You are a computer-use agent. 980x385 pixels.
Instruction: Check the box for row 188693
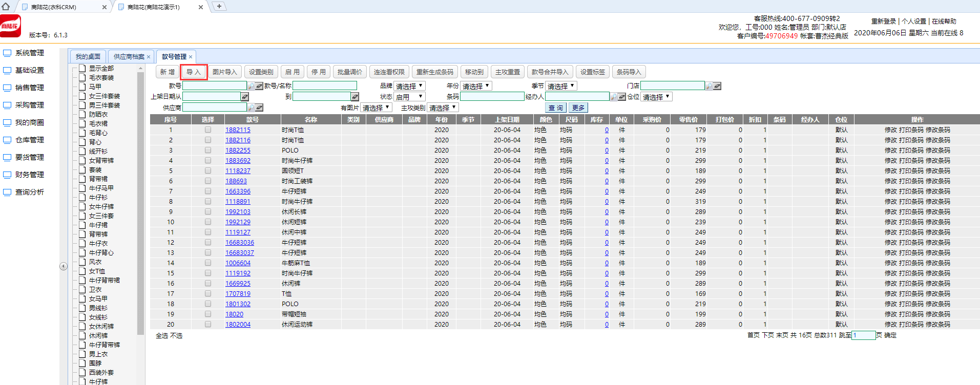(208, 181)
